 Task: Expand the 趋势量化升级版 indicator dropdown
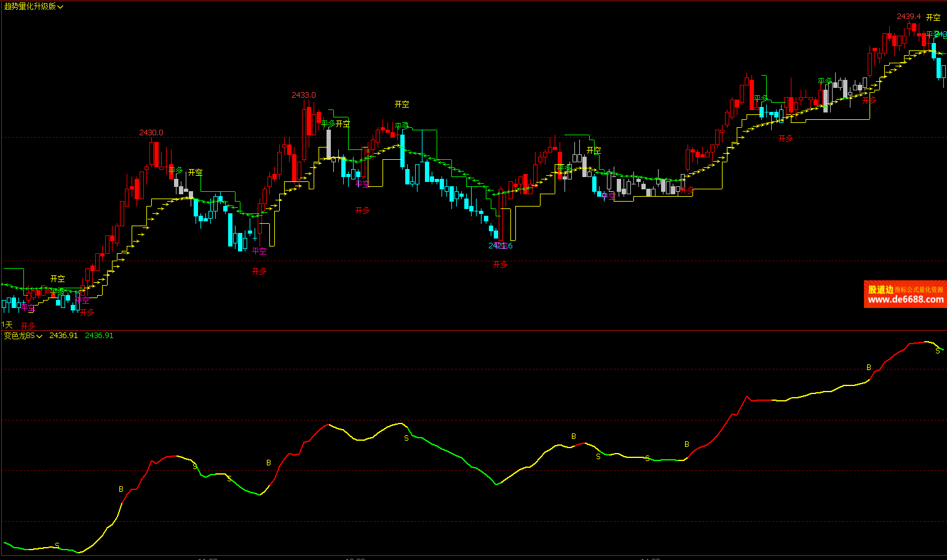click(60, 7)
